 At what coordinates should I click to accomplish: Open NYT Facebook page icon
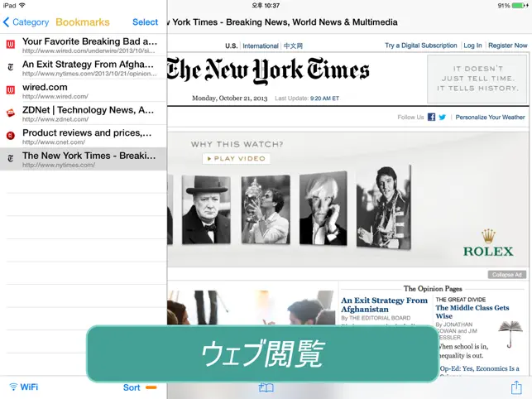tap(431, 118)
